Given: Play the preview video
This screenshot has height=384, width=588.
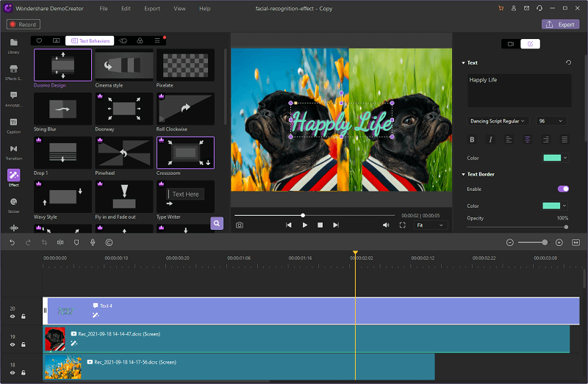Looking at the screenshot, I should [305, 225].
